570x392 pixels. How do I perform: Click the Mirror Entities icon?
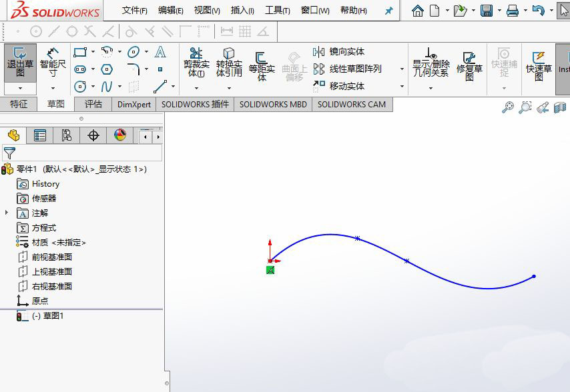coord(318,51)
